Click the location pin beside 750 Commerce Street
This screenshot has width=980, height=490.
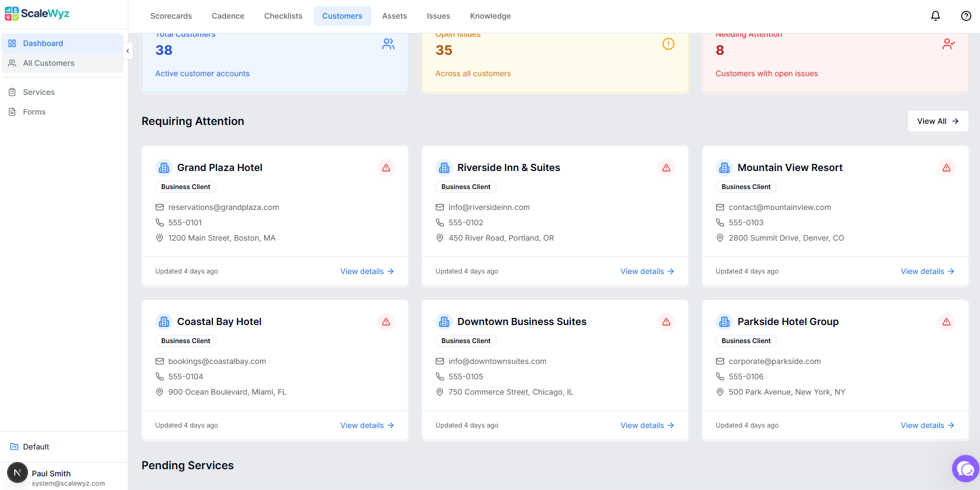coord(440,392)
